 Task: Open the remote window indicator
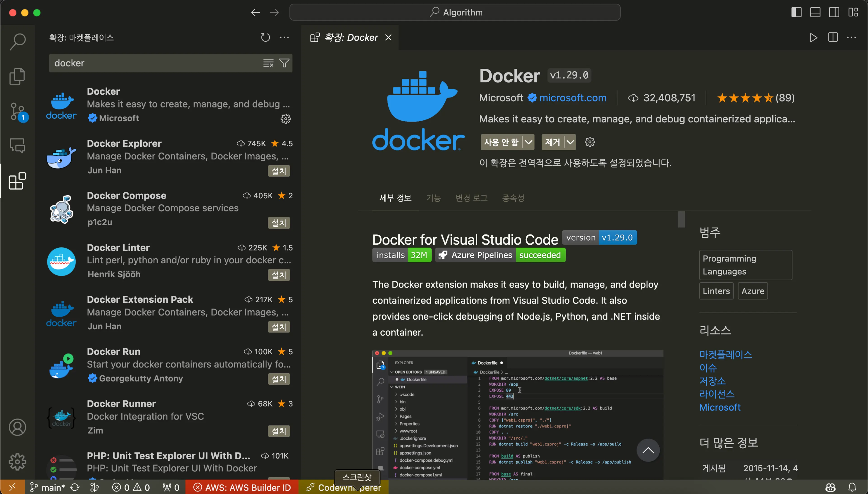click(12, 487)
